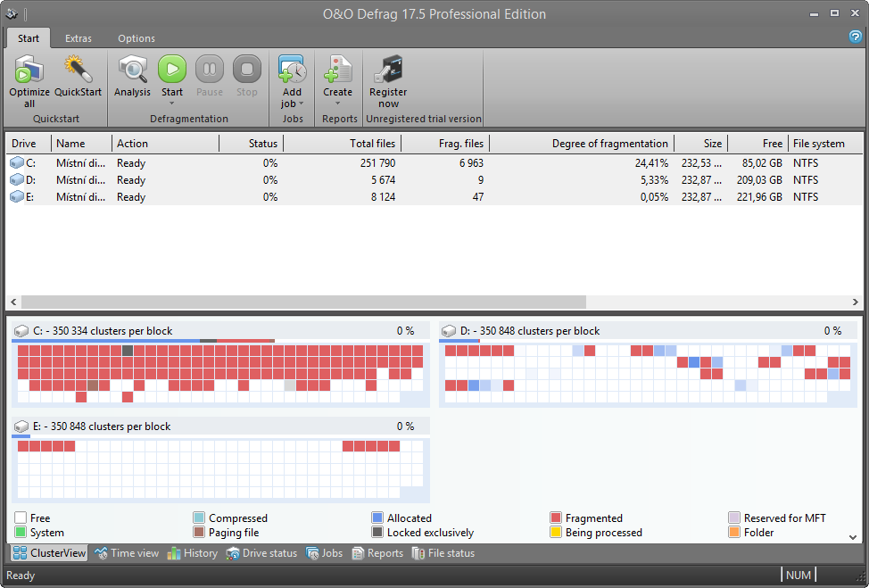The image size is (869, 588).
Task: Sort by the Free column header
Action: coord(757,144)
